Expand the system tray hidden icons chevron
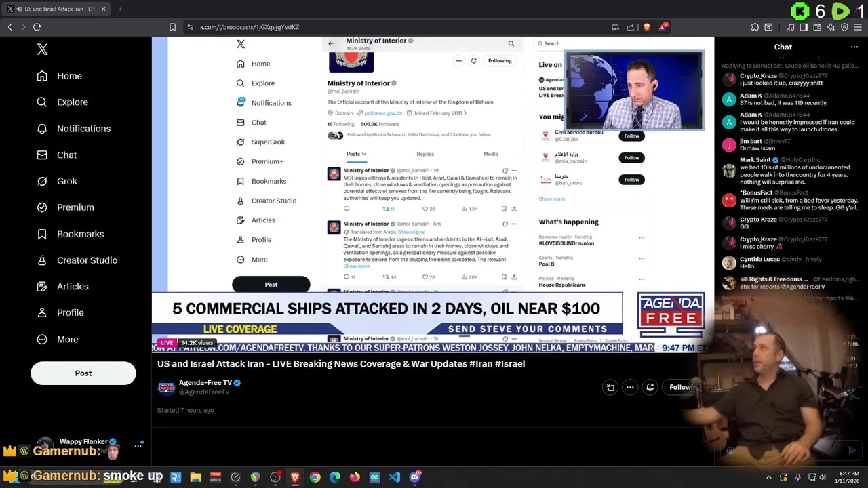The width and height of the screenshot is (868, 488). (768, 477)
